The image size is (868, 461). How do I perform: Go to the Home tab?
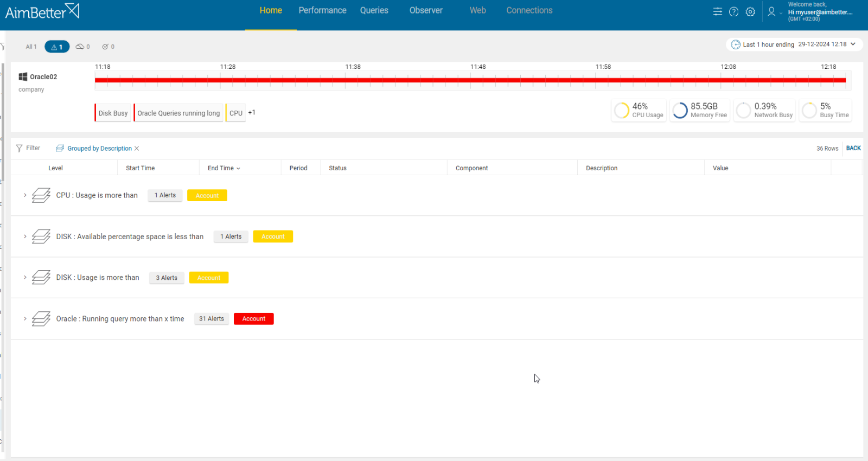click(271, 10)
